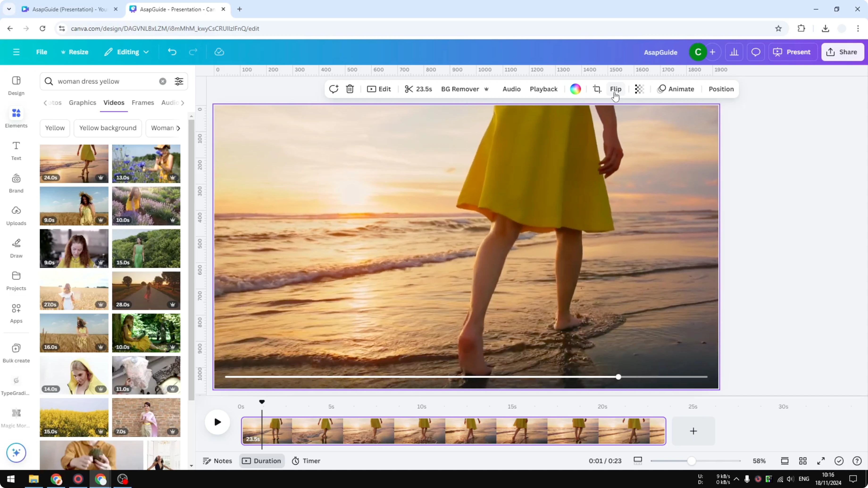Open the Text panel in sidebar
868x488 pixels.
tap(16, 150)
